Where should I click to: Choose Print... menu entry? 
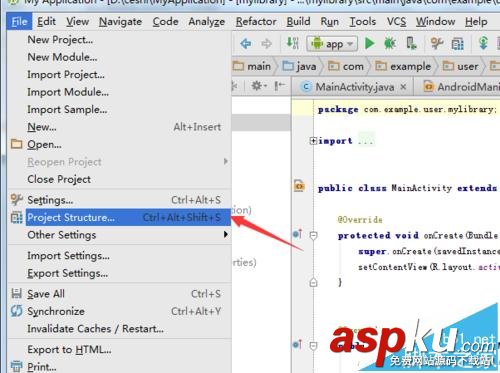(120, 366)
